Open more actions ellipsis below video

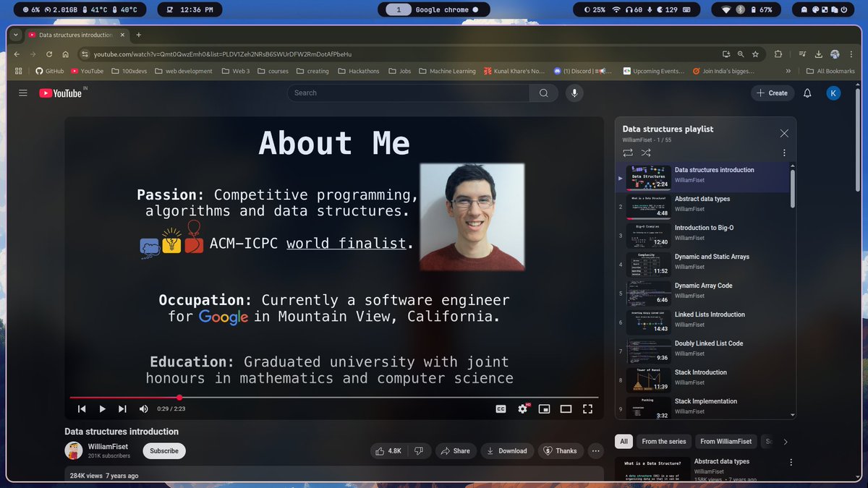pos(596,450)
